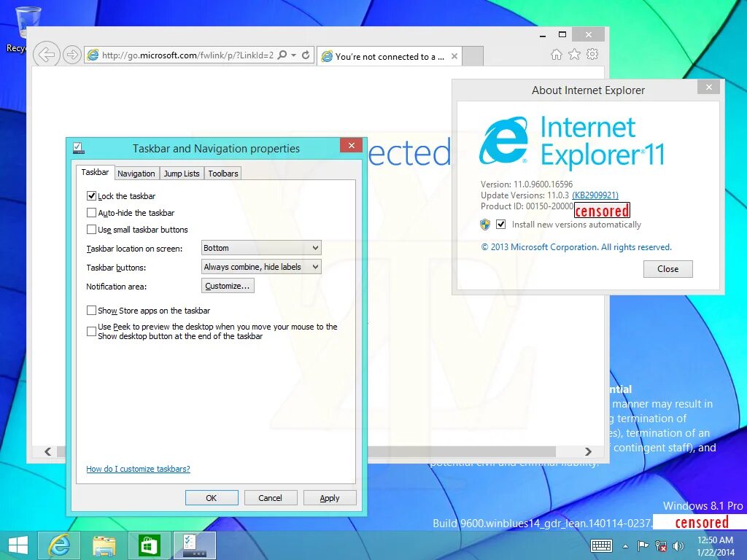
Task: Click the network status icon in the tray
Action: pos(660,545)
